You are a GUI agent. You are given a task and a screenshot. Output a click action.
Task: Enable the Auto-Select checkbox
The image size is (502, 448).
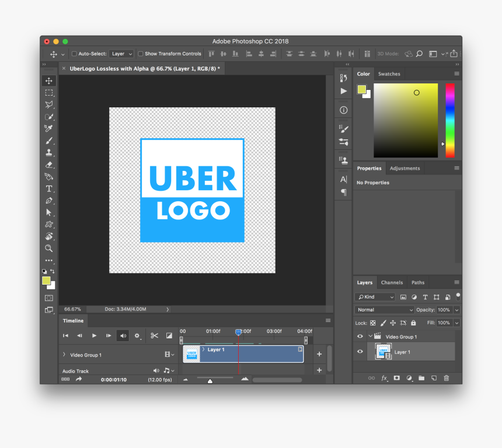(x=74, y=54)
